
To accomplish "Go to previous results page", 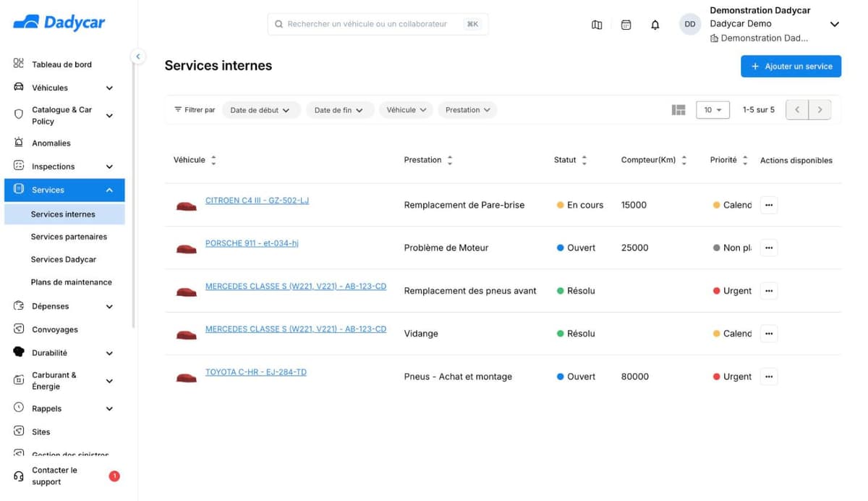I will pyautogui.click(x=797, y=110).
